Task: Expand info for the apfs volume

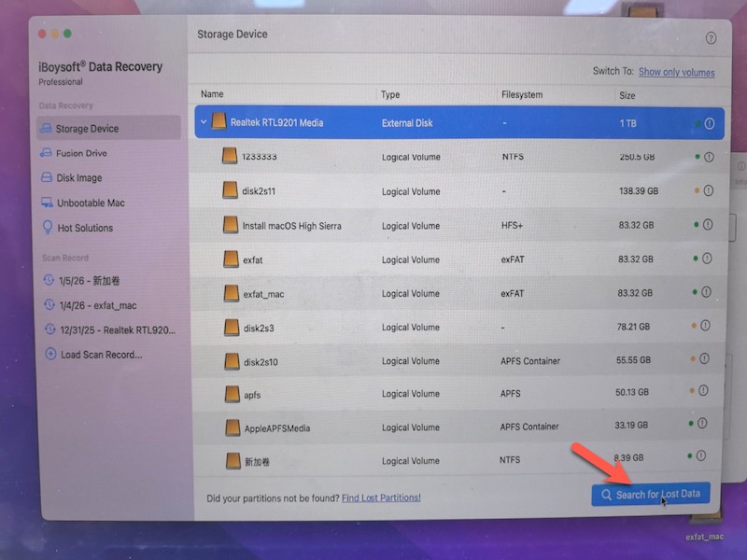Action: point(705,392)
